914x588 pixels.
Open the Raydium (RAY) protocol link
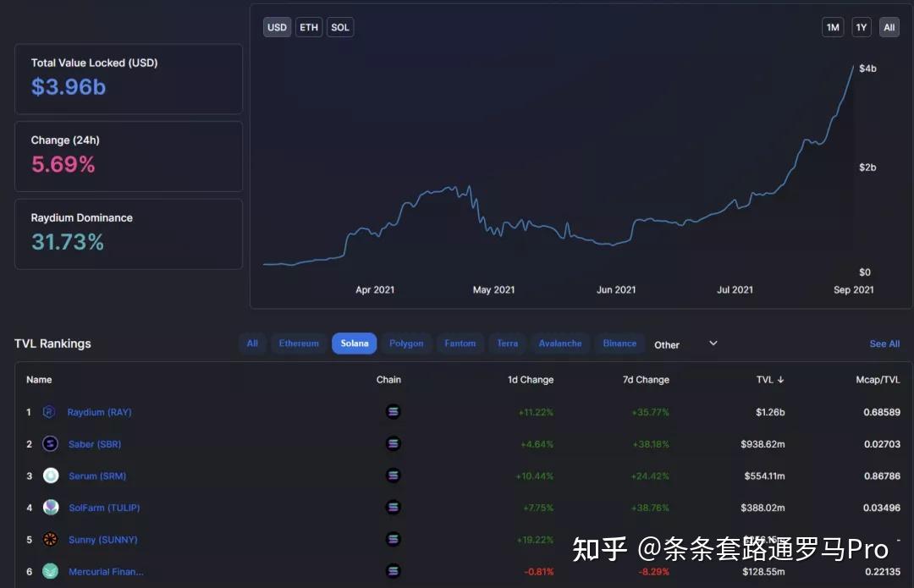point(99,412)
